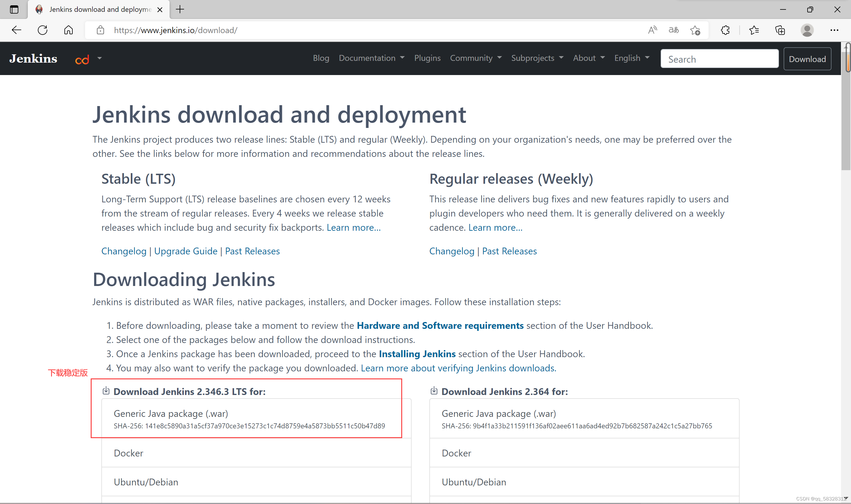Open the Blog menu item
Screen dimensions: 851x504
pos(321,58)
